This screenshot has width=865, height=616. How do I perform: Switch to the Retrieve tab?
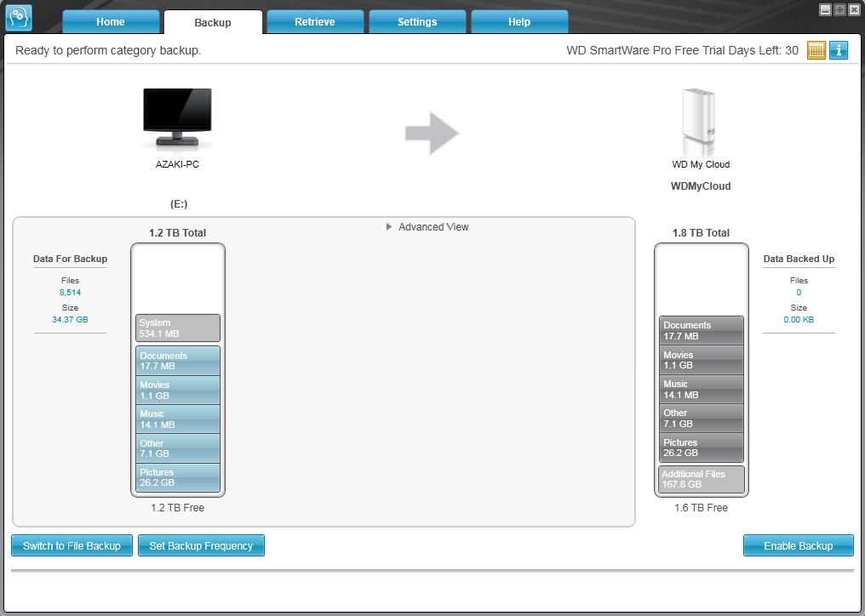(314, 22)
